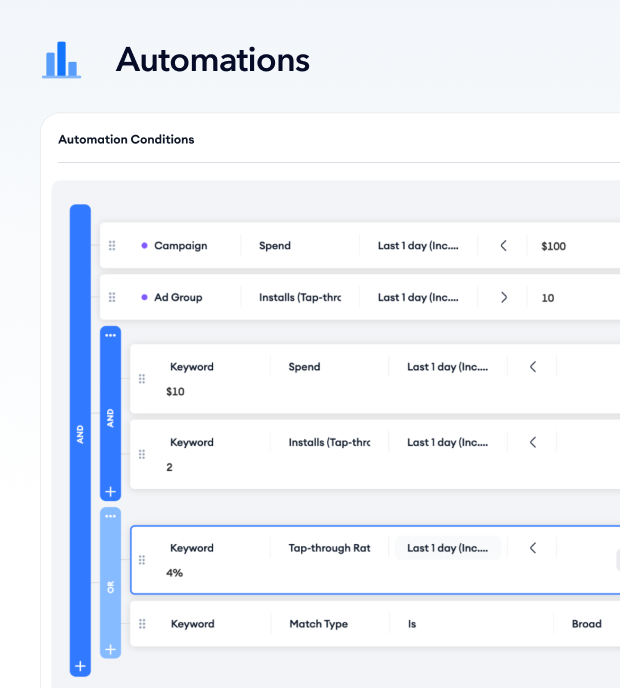This screenshot has width=620, height=688.
Task: Toggle the outer AND operator label
Action: click(80, 434)
